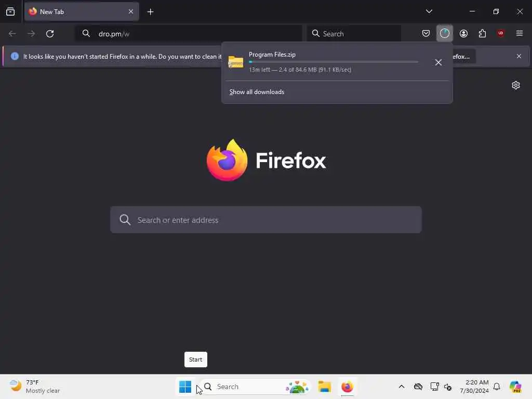
Task: Click the download progress bar
Action: click(334, 62)
